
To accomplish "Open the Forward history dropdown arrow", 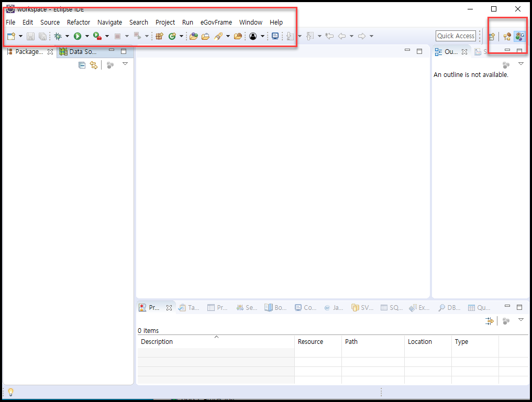I will click(x=371, y=36).
